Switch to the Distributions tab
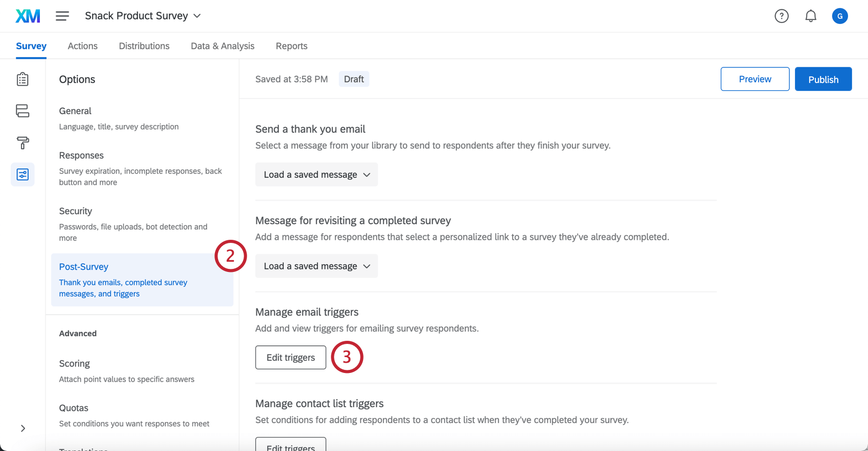Image resolution: width=868 pixels, height=451 pixels. pyautogui.click(x=144, y=46)
